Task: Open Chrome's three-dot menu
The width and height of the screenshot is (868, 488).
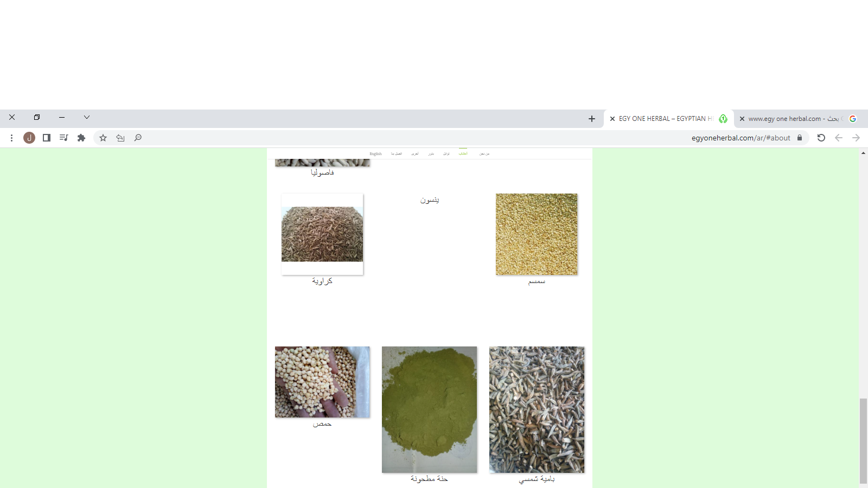Action: point(11,138)
